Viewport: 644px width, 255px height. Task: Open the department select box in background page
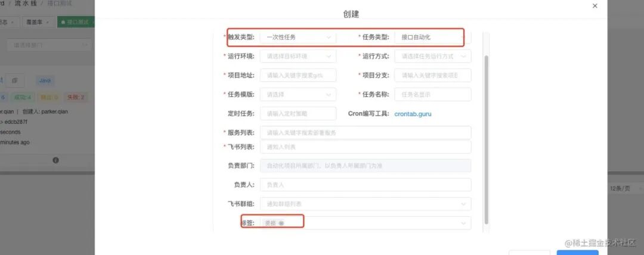[x=49, y=45]
